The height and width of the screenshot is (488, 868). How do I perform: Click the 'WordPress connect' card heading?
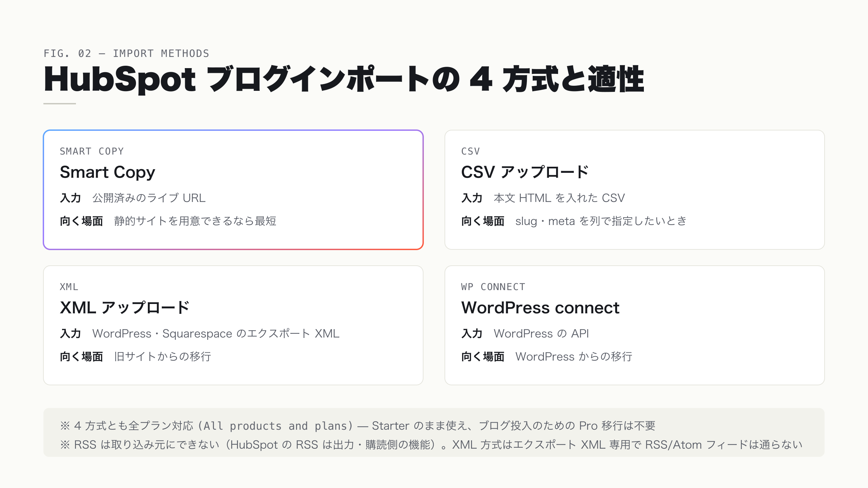(x=540, y=308)
